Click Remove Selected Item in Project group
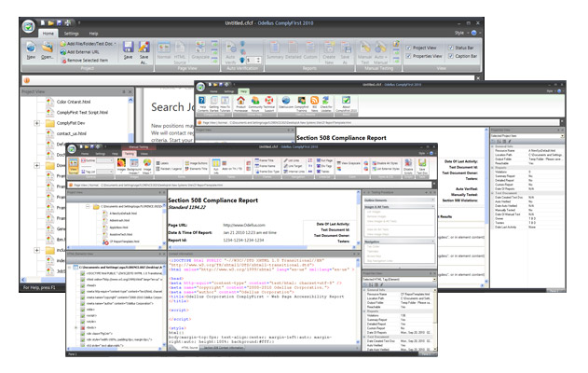The image size is (588, 373). pos(85,60)
